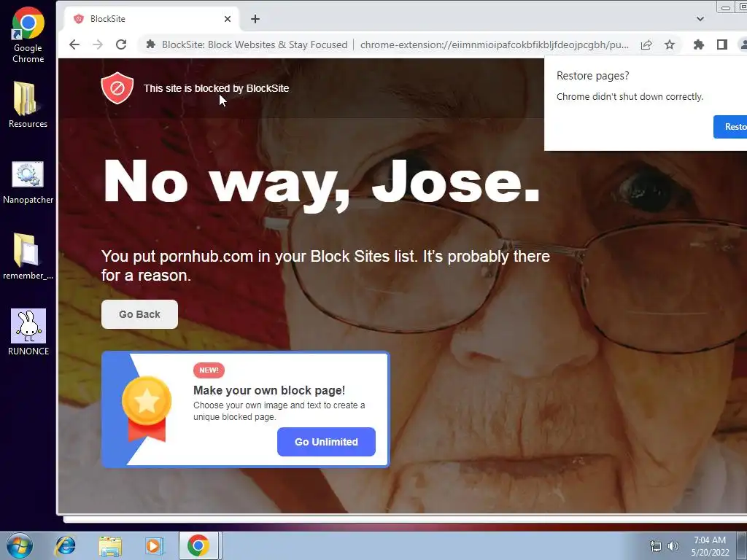747x560 pixels.
Task: Click 'Make your own block page!' heading
Action: click(269, 391)
